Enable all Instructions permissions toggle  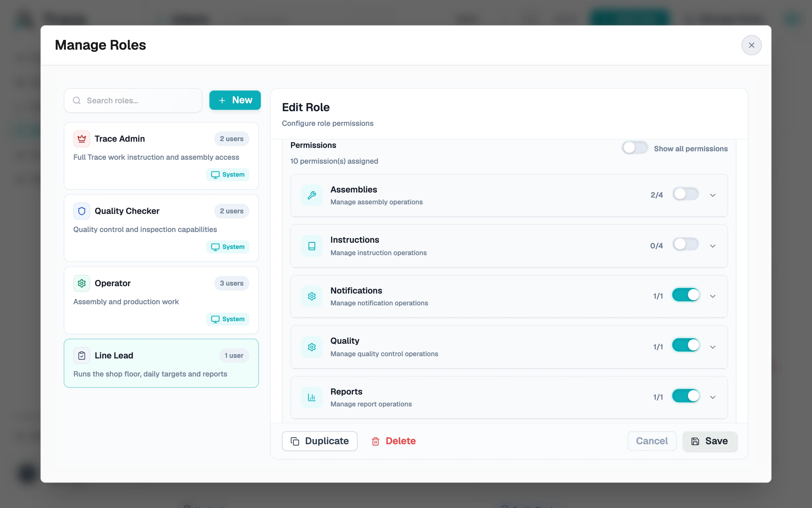685,244
